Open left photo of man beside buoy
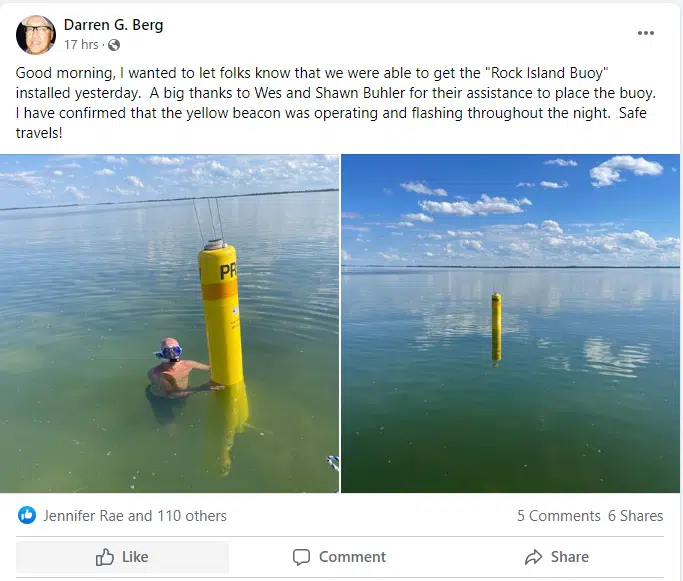683x581 pixels. click(x=170, y=323)
